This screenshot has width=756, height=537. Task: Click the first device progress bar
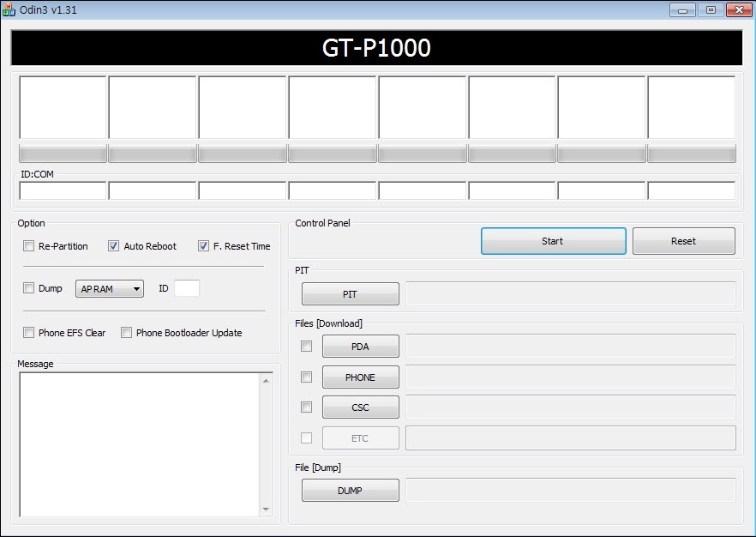click(63, 154)
